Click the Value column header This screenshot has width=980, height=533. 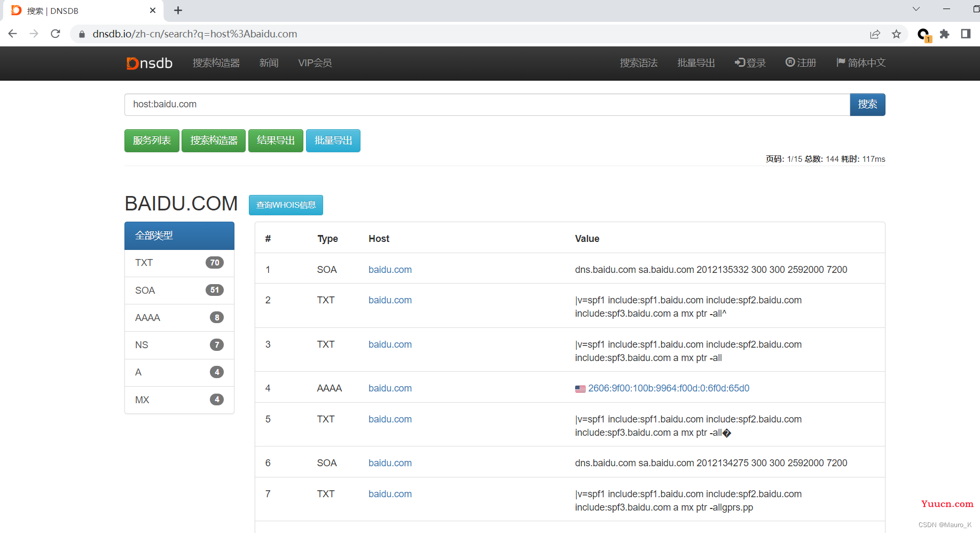point(587,239)
